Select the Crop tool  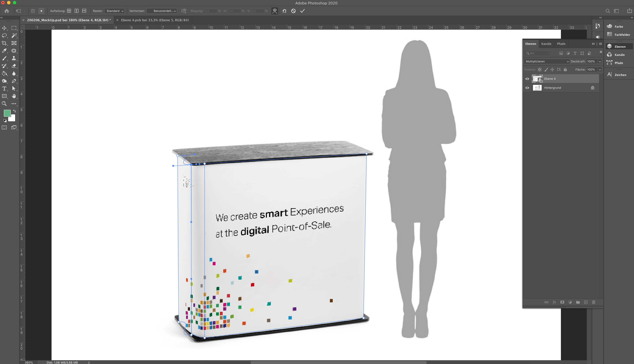4,43
